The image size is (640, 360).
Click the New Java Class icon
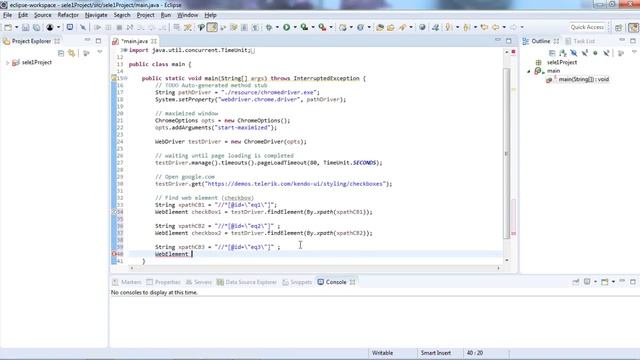click(x=360, y=27)
